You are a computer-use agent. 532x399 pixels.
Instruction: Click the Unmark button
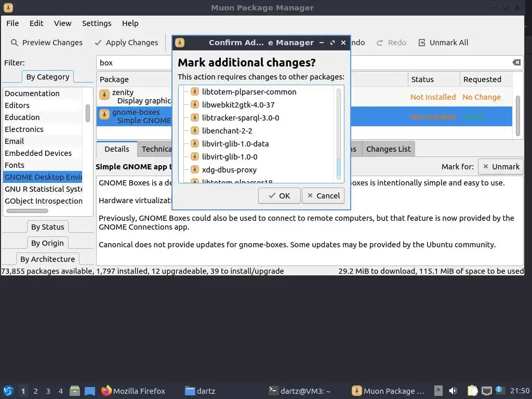(x=501, y=167)
